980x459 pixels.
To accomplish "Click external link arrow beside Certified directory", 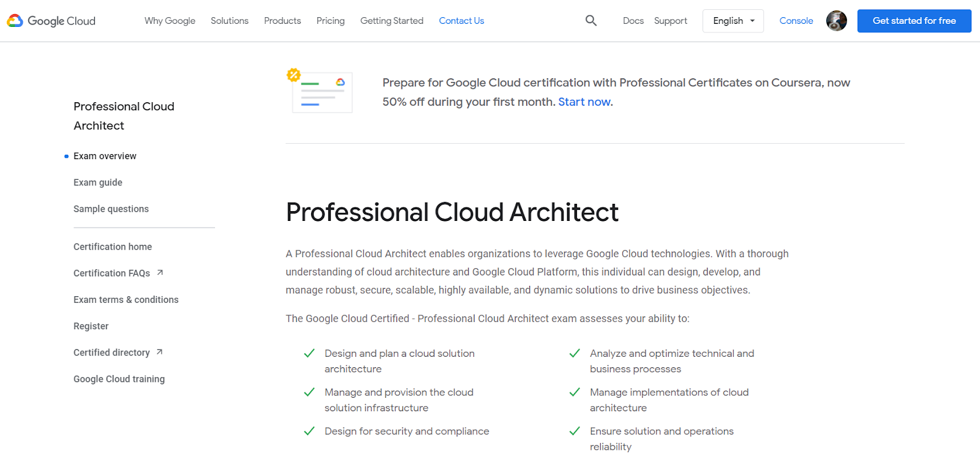I will tap(159, 353).
